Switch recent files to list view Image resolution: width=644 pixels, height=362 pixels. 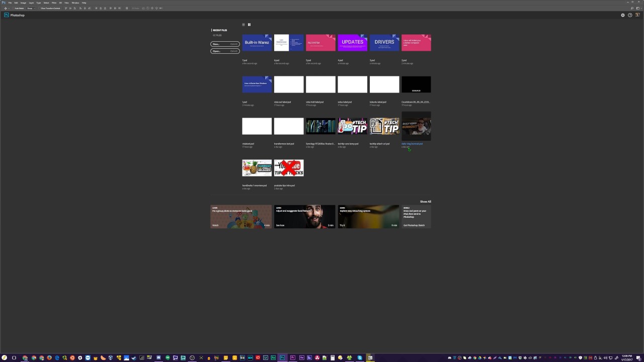(244, 25)
